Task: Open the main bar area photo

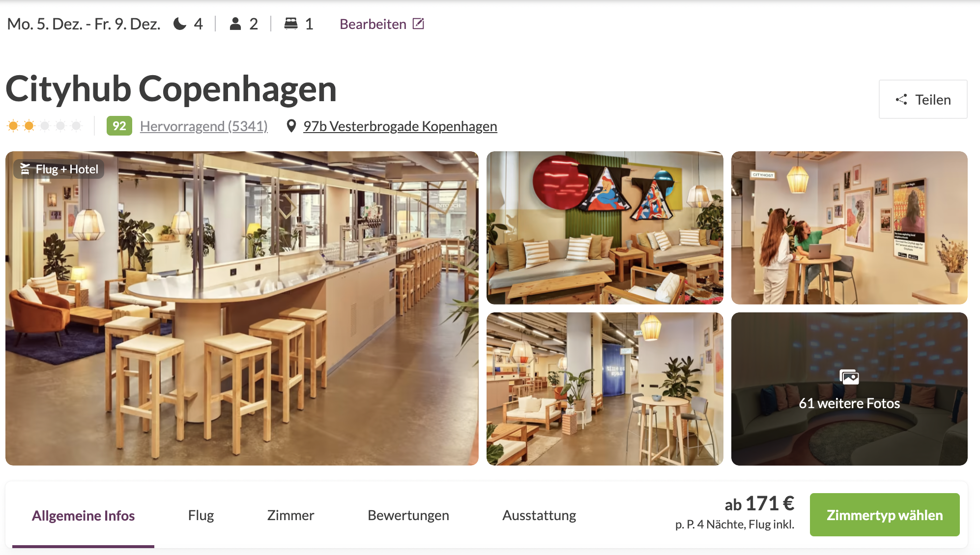Action: click(x=242, y=308)
